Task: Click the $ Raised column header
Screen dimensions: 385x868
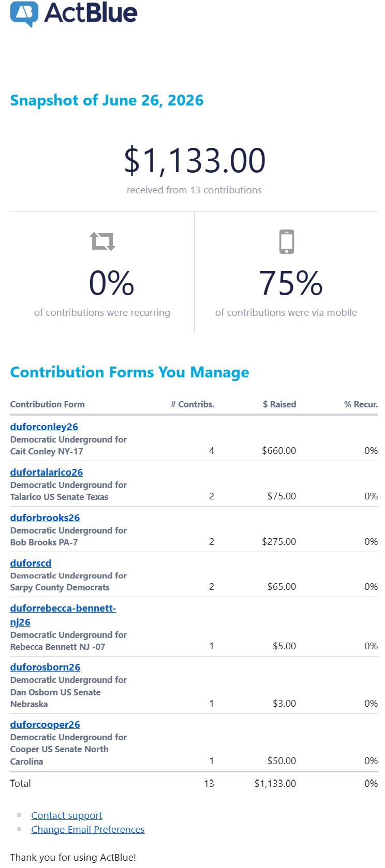Action: tap(279, 404)
